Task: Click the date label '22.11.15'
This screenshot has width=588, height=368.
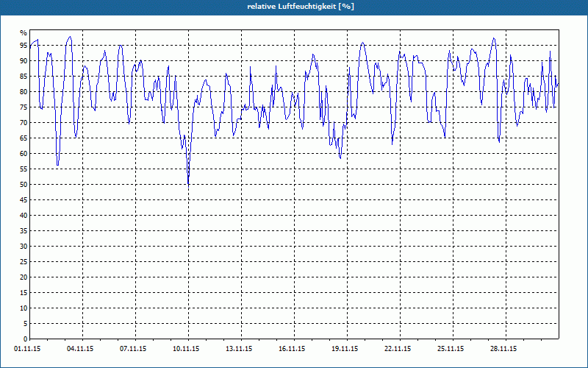Action: [398, 349]
